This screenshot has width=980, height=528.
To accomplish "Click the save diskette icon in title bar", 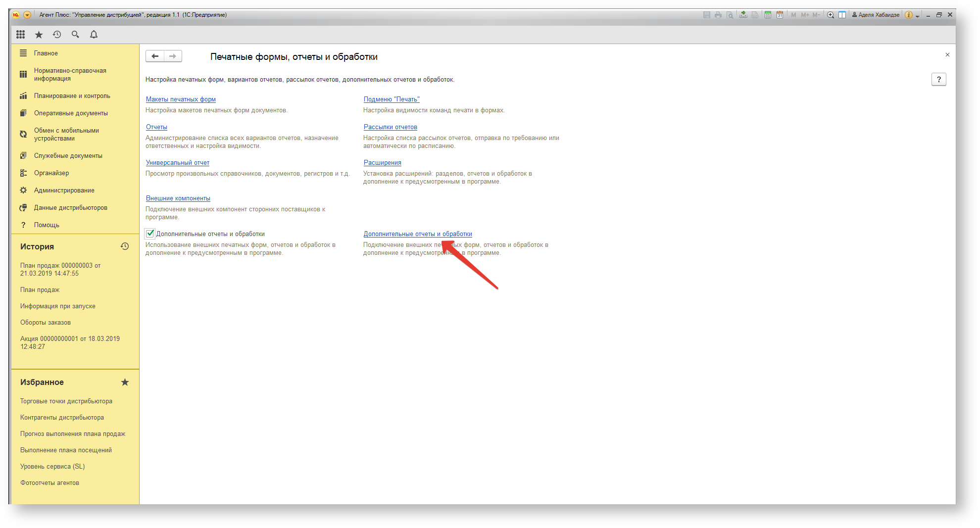I will point(707,15).
